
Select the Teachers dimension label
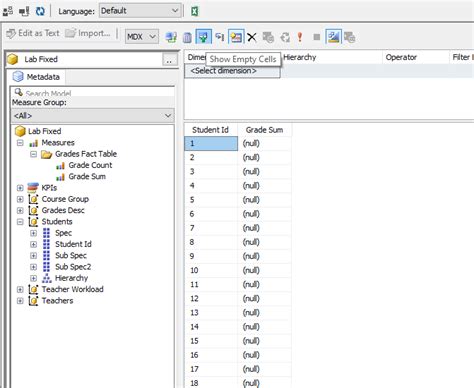57,301
